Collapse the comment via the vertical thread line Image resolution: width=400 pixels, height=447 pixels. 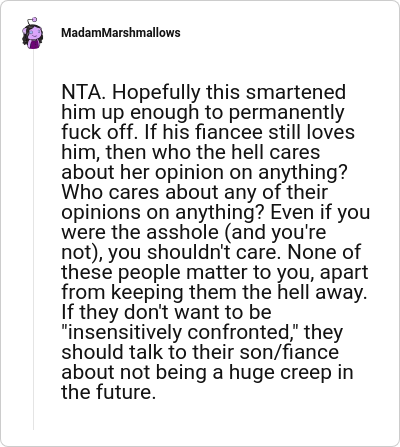click(33, 240)
